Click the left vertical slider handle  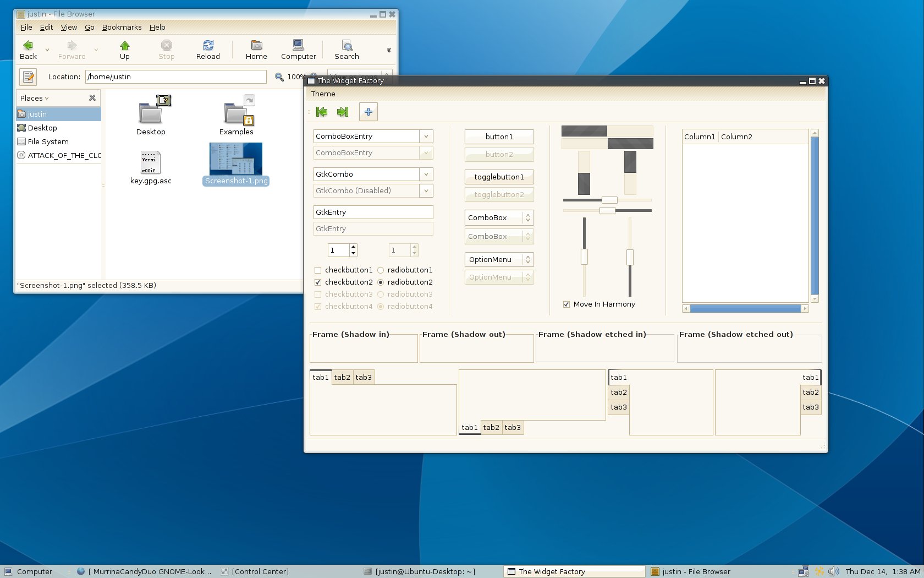584,257
